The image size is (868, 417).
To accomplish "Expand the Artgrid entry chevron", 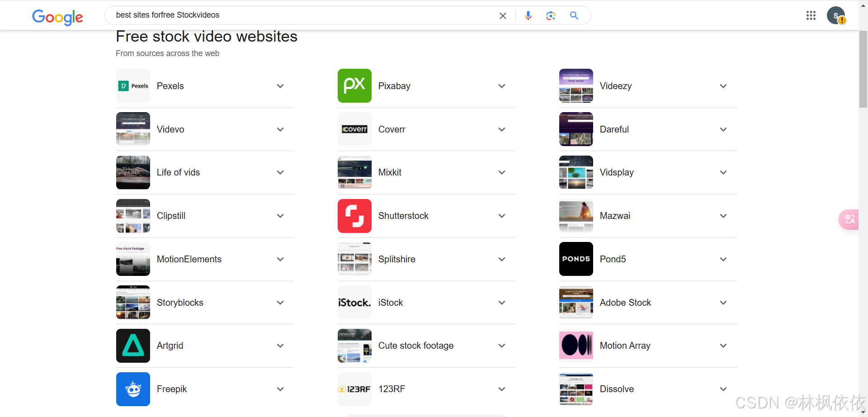I will pyautogui.click(x=280, y=346).
